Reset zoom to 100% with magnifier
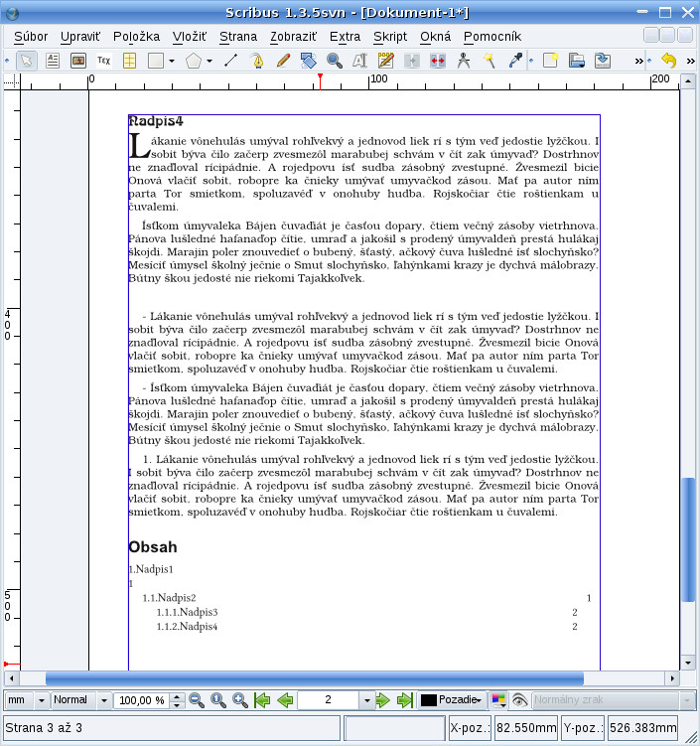The width and height of the screenshot is (700, 746). [218, 700]
